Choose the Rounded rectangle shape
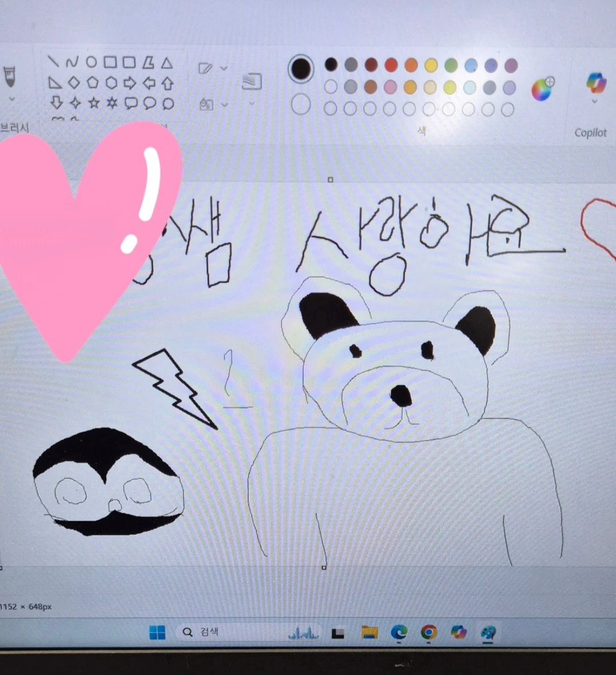This screenshot has height=675, width=616. pos(129,62)
